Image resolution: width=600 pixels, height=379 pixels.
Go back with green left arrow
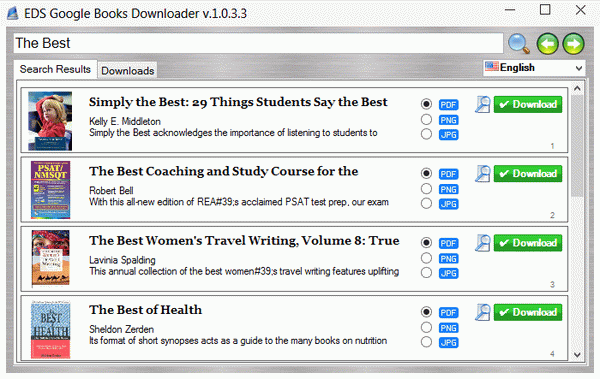[x=548, y=44]
